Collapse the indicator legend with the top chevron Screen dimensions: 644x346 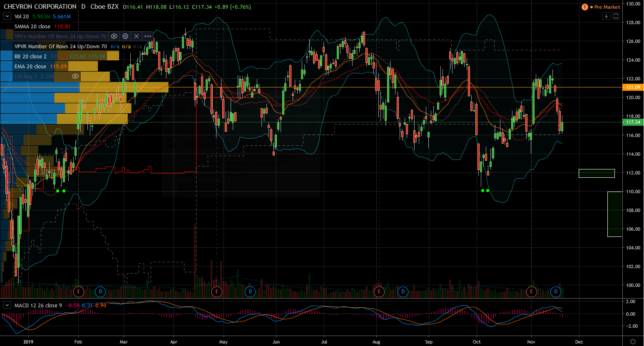pyautogui.click(x=7, y=16)
